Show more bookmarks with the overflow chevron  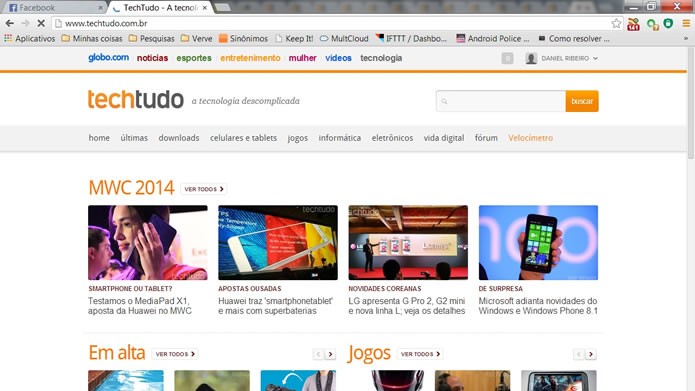(x=686, y=39)
